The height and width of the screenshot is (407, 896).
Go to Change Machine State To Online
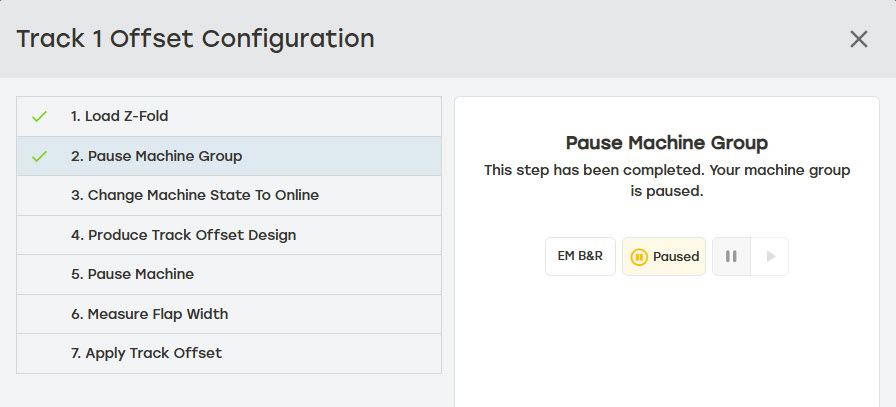pos(194,195)
